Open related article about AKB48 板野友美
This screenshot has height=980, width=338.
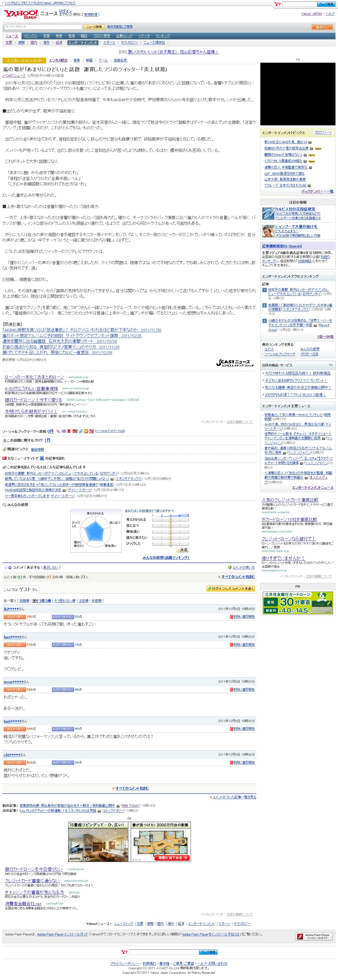82,330
